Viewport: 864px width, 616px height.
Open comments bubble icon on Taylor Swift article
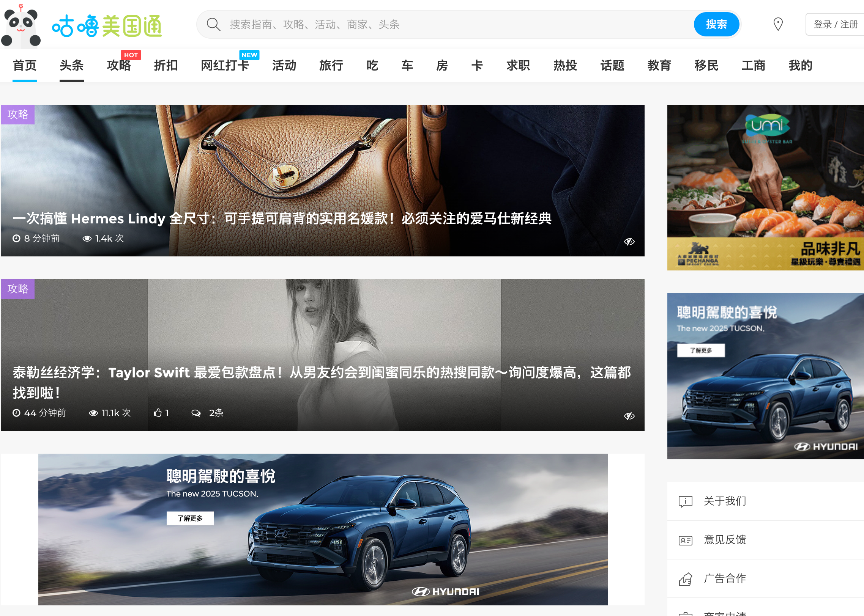coord(196,413)
